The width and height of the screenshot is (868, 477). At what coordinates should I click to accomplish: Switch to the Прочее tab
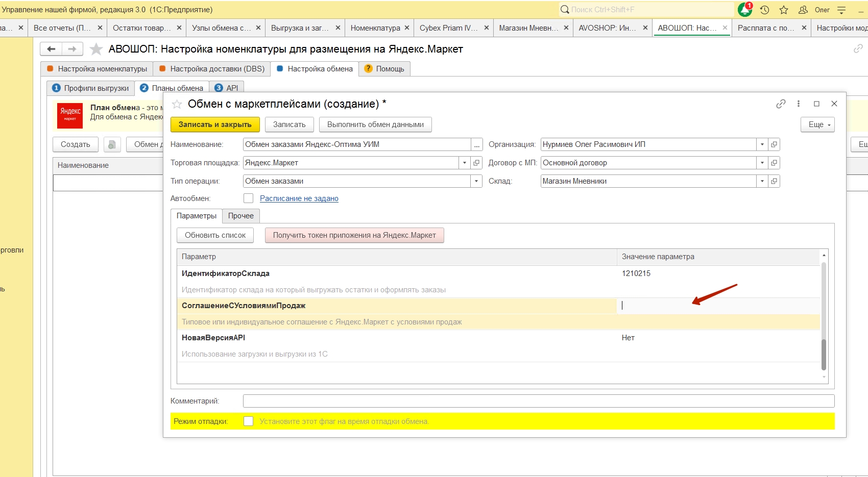point(240,216)
